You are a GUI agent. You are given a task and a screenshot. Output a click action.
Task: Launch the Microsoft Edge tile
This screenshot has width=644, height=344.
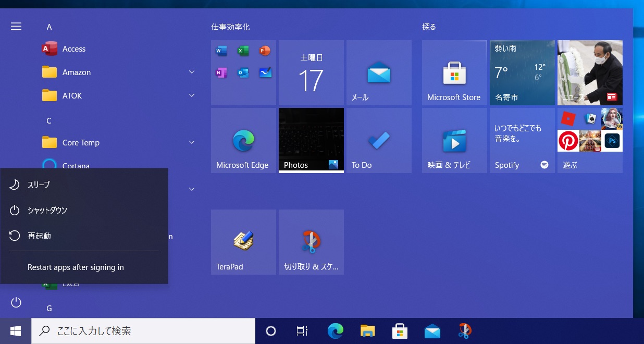[243, 140]
